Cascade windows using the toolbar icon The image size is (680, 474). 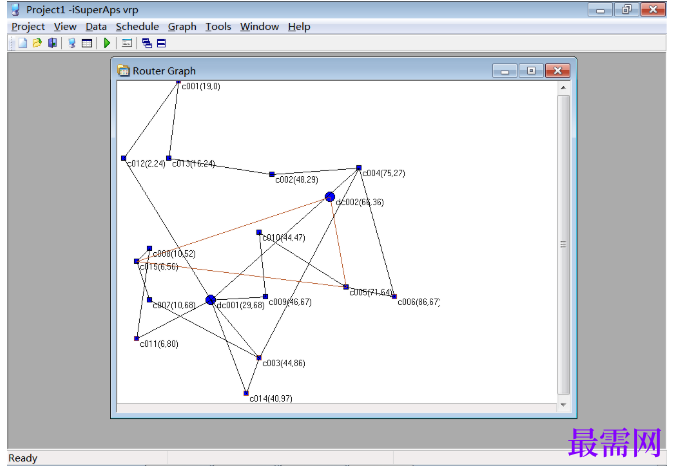coord(147,43)
